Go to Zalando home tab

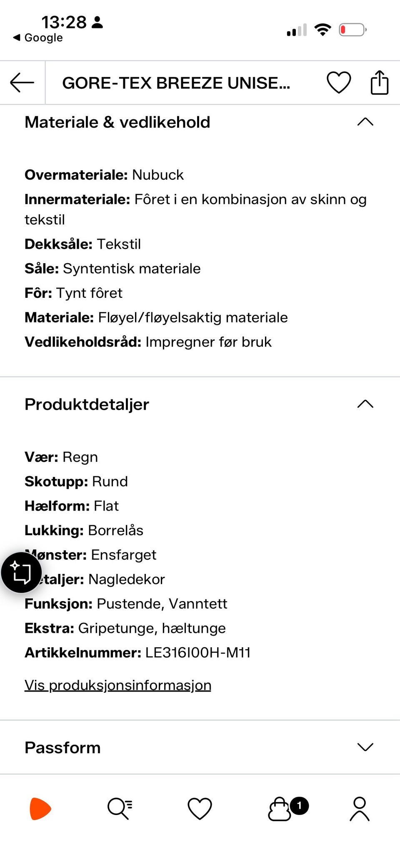[40, 809]
